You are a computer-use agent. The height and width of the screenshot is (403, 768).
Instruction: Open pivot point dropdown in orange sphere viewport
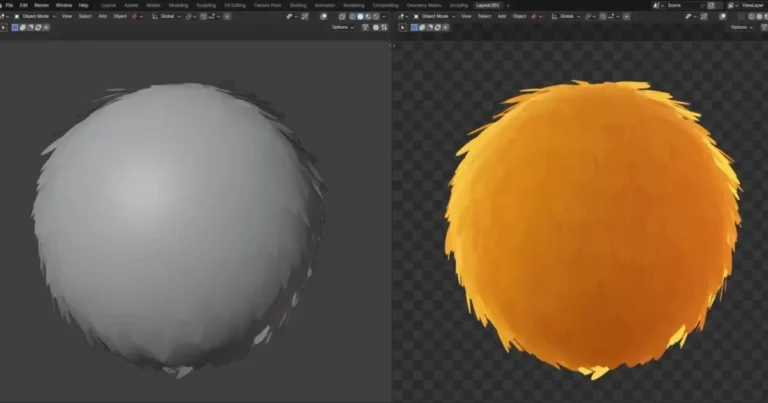pyautogui.click(x=589, y=16)
